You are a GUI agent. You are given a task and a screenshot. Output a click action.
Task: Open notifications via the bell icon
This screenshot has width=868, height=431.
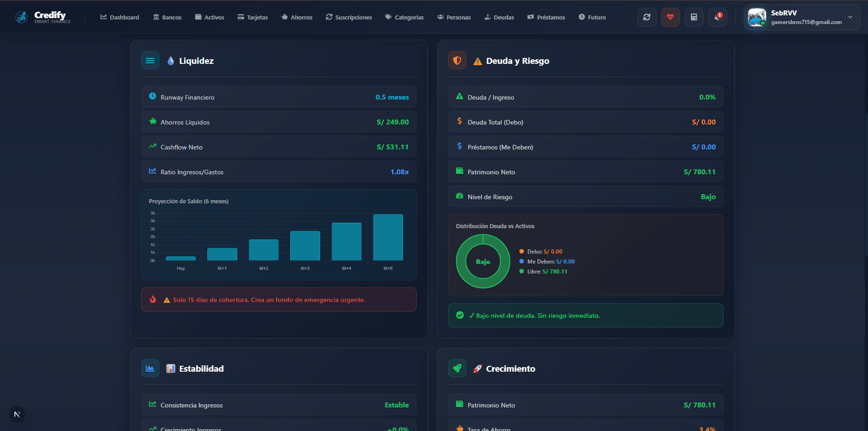(717, 17)
